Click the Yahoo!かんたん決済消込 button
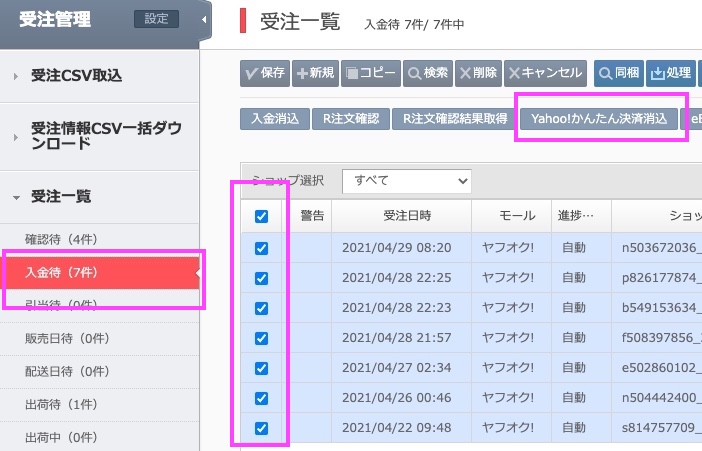This screenshot has width=702, height=451. point(599,119)
